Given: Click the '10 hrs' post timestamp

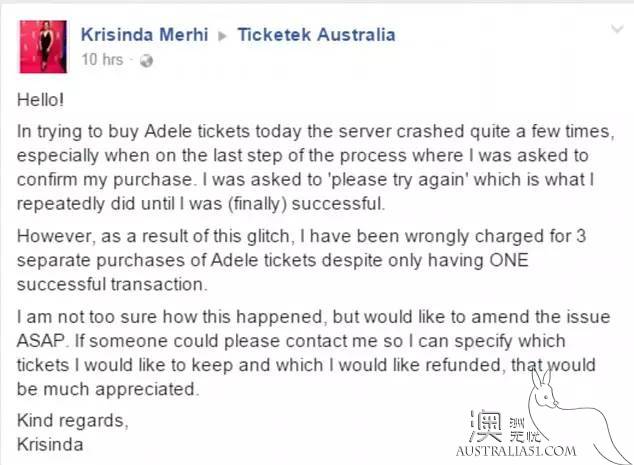Looking at the screenshot, I should coord(102,60).
